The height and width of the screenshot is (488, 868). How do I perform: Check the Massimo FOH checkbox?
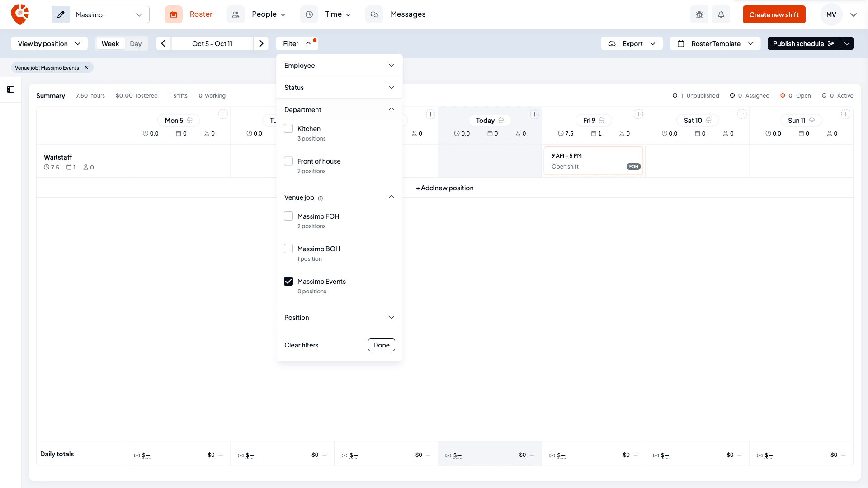pos(288,216)
